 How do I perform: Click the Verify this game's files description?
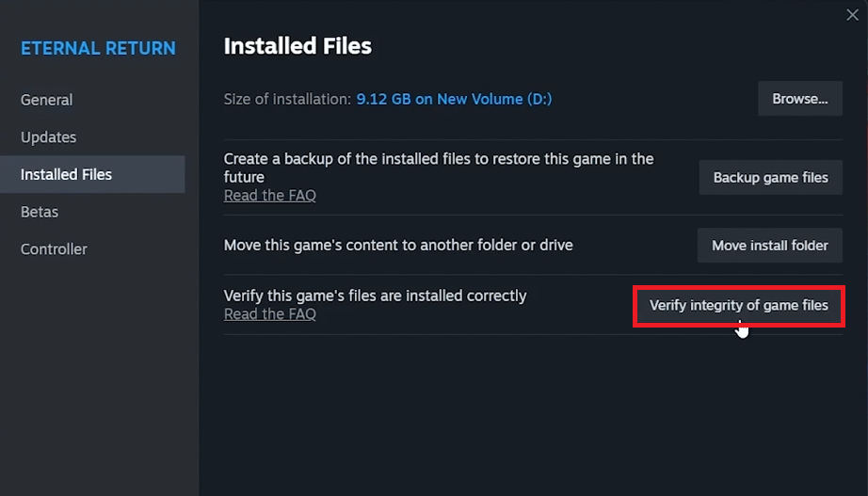coord(375,296)
